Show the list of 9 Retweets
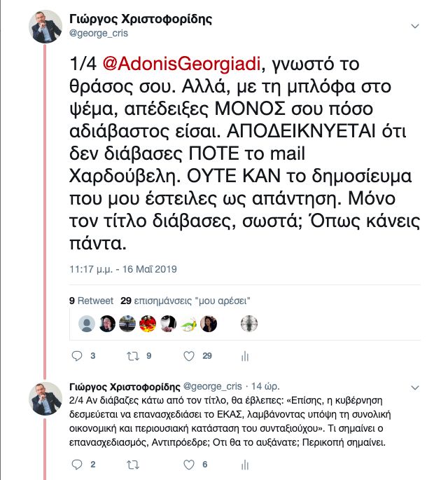The image size is (448, 480). point(91,301)
